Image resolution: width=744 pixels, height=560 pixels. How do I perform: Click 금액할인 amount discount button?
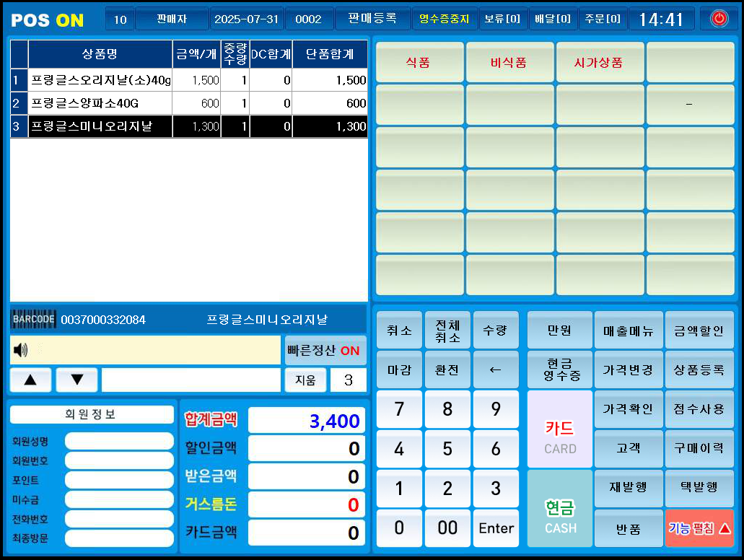(x=699, y=331)
